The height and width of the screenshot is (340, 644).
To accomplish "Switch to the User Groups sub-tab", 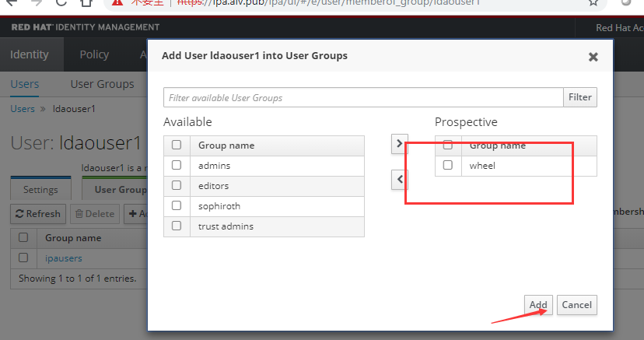I will [x=102, y=84].
